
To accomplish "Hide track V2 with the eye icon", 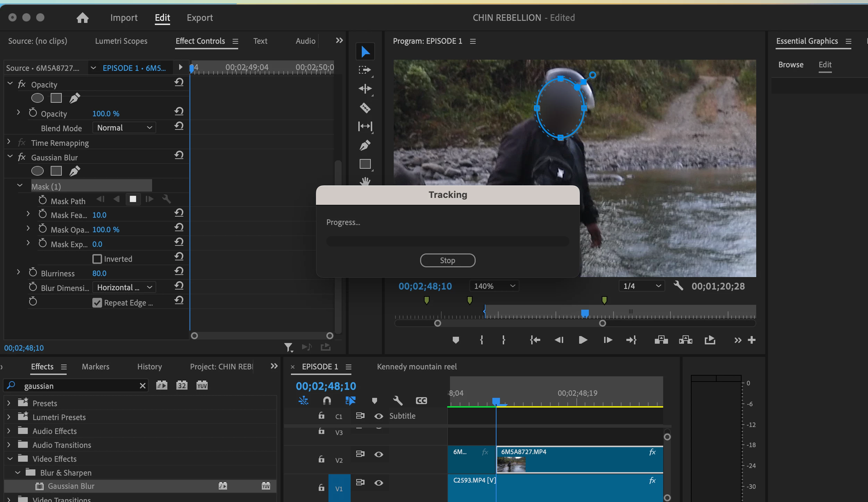I will pos(379,454).
